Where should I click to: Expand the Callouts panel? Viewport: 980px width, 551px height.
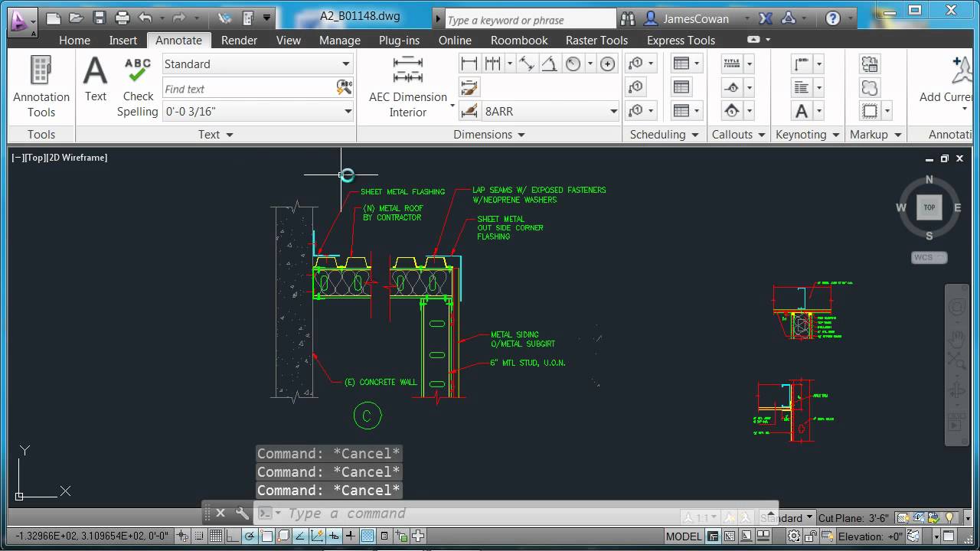[739, 135]
